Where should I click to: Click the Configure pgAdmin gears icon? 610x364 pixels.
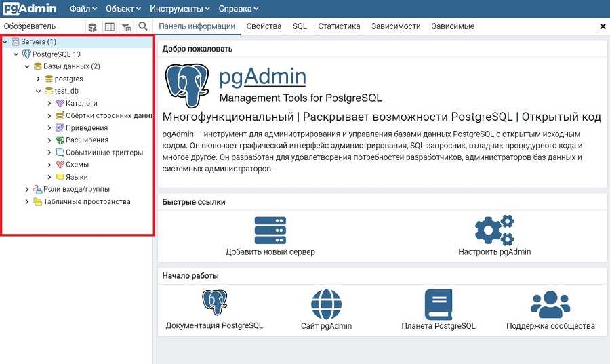[x=494, y=230]
